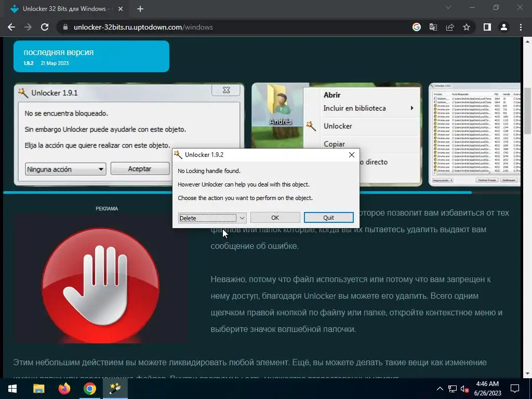Open the Chrome profile icon
Viewport: 532px width, 399px height.
(x=504, y=27)
